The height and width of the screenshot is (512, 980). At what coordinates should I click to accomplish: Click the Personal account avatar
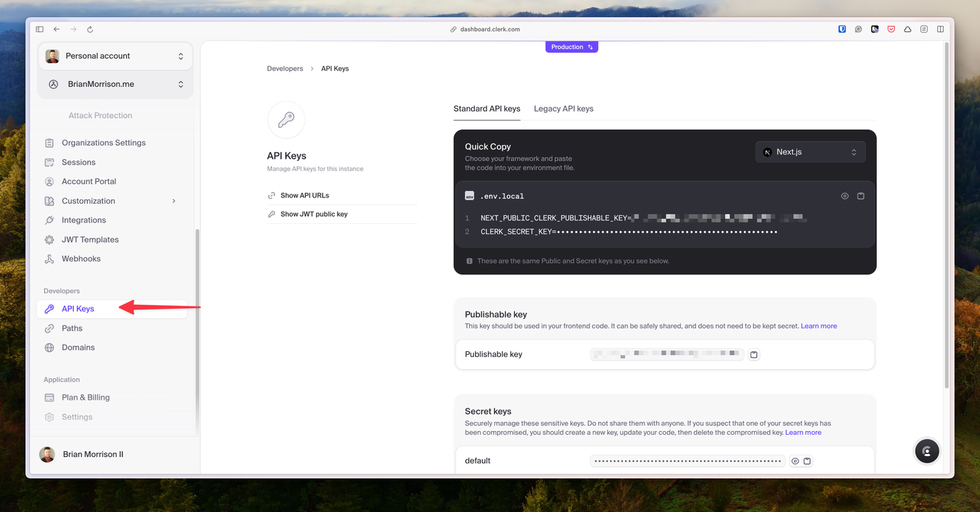pos(52,56)
